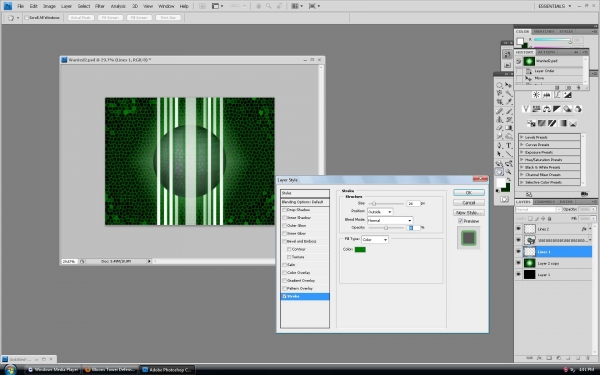
Task: Hide the Layer 2 copy layer
Action: click(518, 263)
